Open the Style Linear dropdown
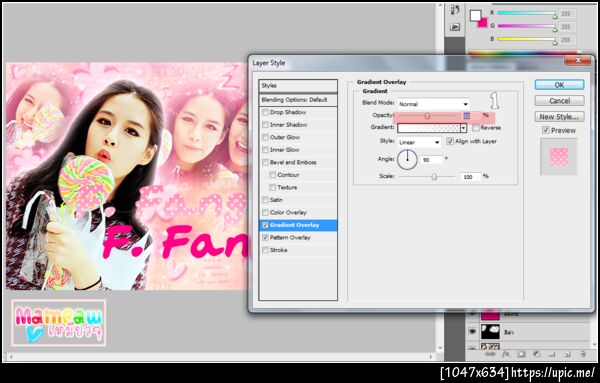 (419, 142)
